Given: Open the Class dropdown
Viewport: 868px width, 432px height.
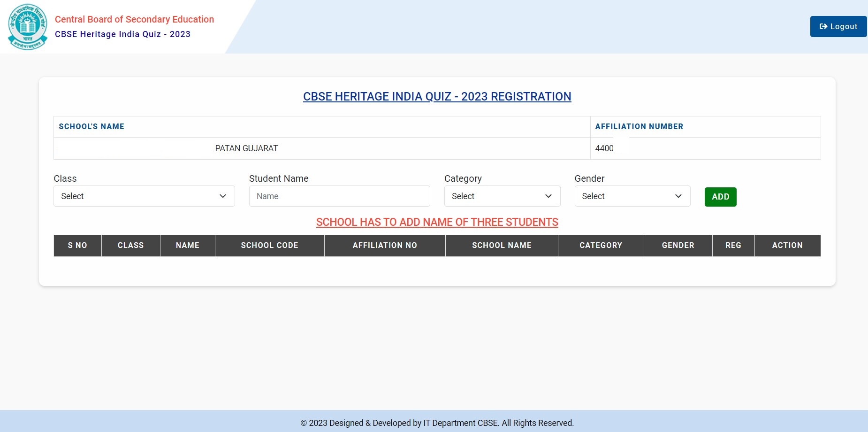Looking at the screenshot, I should [x=144, y=196].
